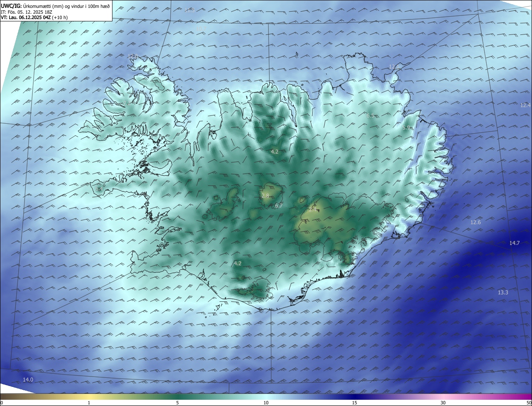This screenshot has width=532, height=406.
Task: Click the 10 tick on colour scale
Action: point(266,403)
